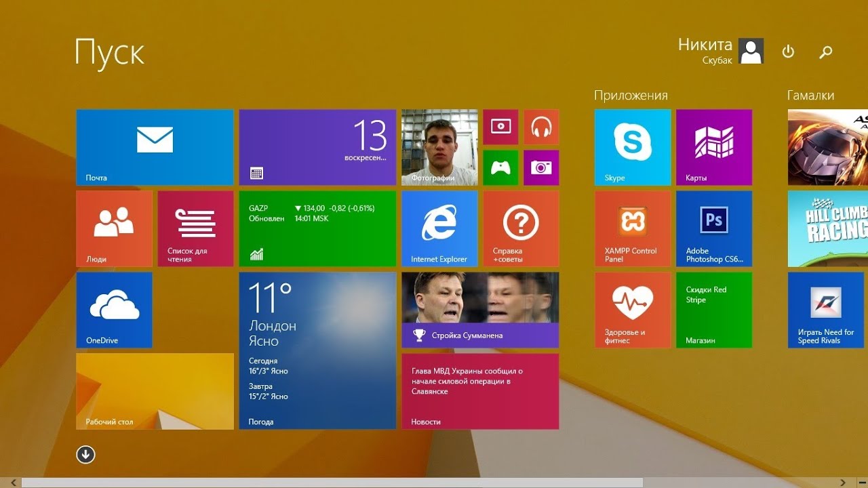
Task: Click the Гамалки group heading
Action: (x=810, y=96)
